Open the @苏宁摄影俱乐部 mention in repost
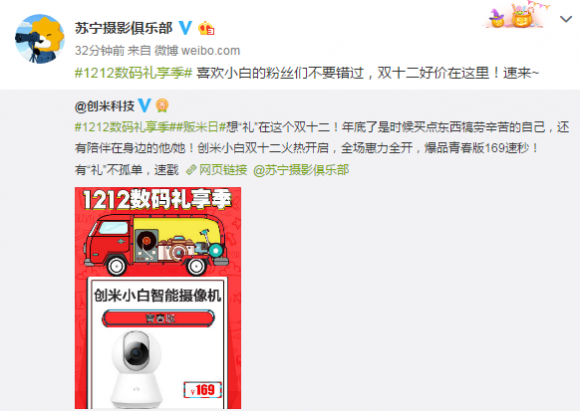580x411 pixels. click(301, 170)
